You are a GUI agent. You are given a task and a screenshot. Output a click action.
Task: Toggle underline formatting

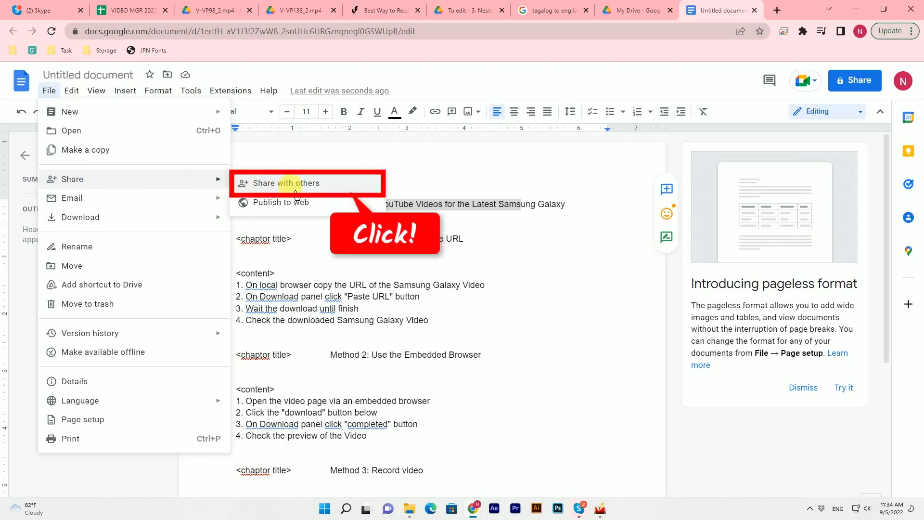(x=377, y=111)
